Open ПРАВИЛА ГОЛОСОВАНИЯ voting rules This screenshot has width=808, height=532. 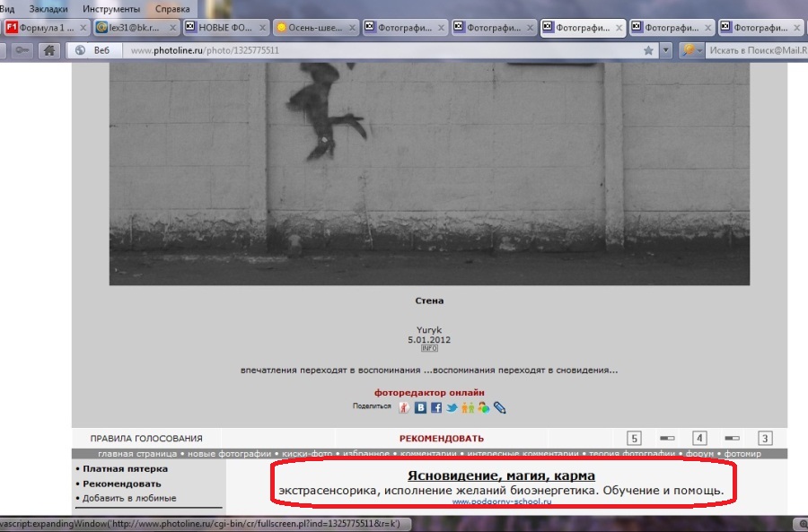coord(146,439)
